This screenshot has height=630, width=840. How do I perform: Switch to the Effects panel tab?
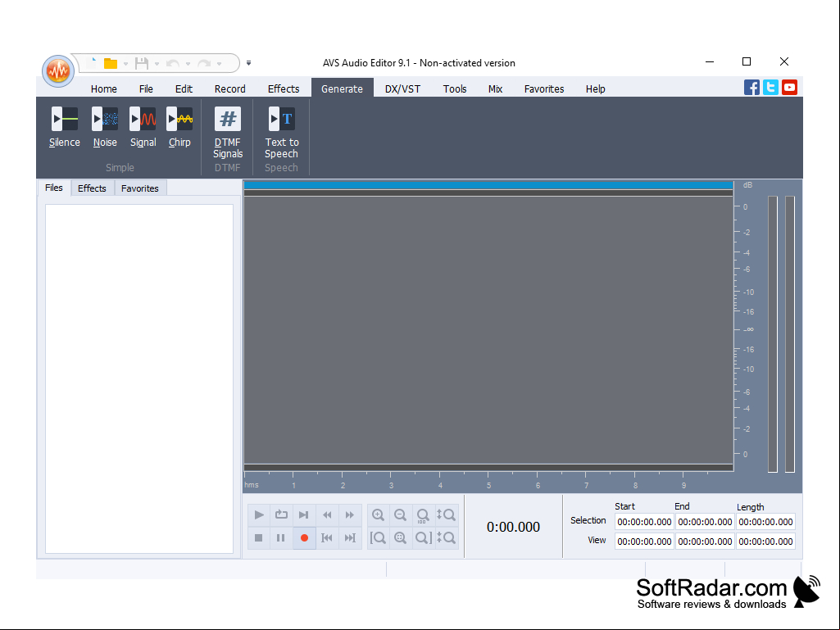[x=92, y=188]
